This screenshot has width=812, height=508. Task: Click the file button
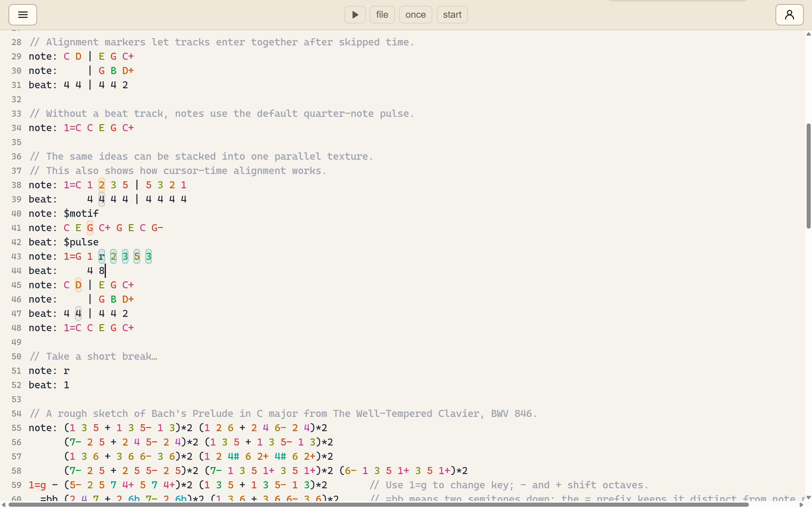[382, 15]
